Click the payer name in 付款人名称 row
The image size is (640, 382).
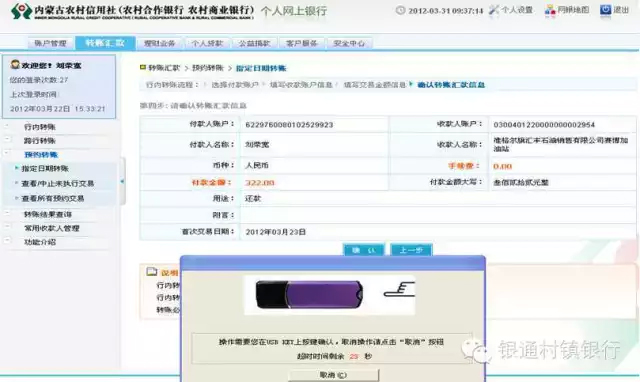click(257, 144)
